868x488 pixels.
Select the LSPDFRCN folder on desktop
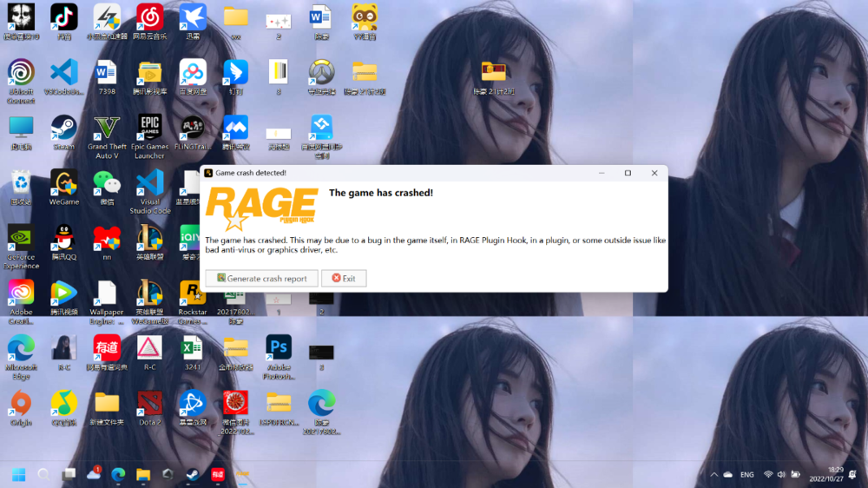point(279,408)
